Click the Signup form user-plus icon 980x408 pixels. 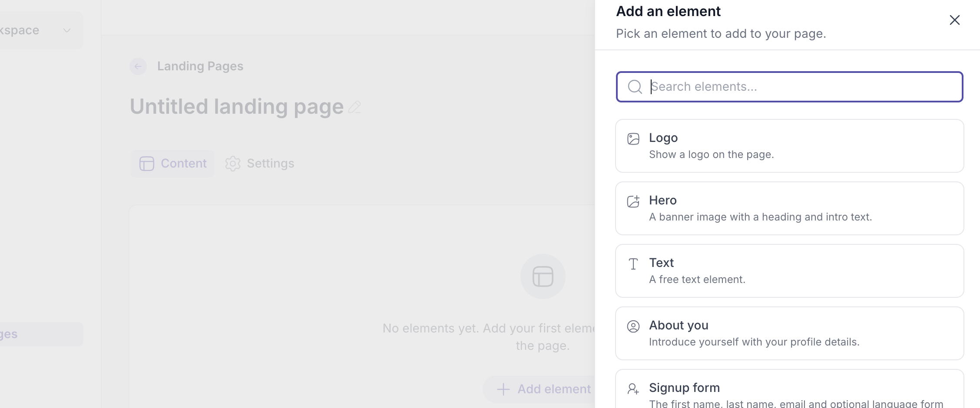pos(633,389)
